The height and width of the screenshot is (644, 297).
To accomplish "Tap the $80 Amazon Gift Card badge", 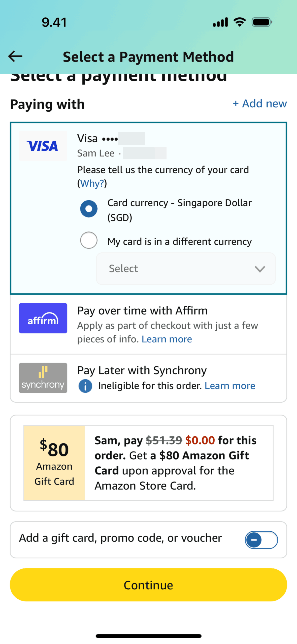I will (54, 463).
